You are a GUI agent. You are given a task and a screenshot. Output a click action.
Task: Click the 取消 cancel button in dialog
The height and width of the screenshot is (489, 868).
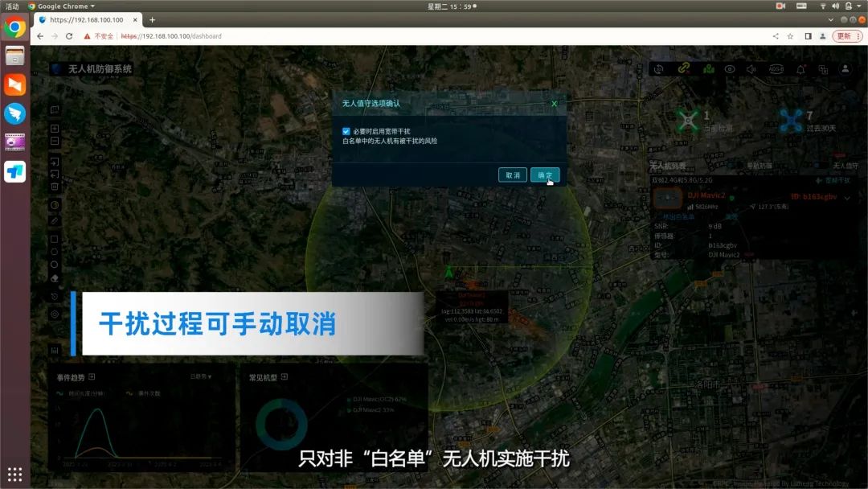512,175
